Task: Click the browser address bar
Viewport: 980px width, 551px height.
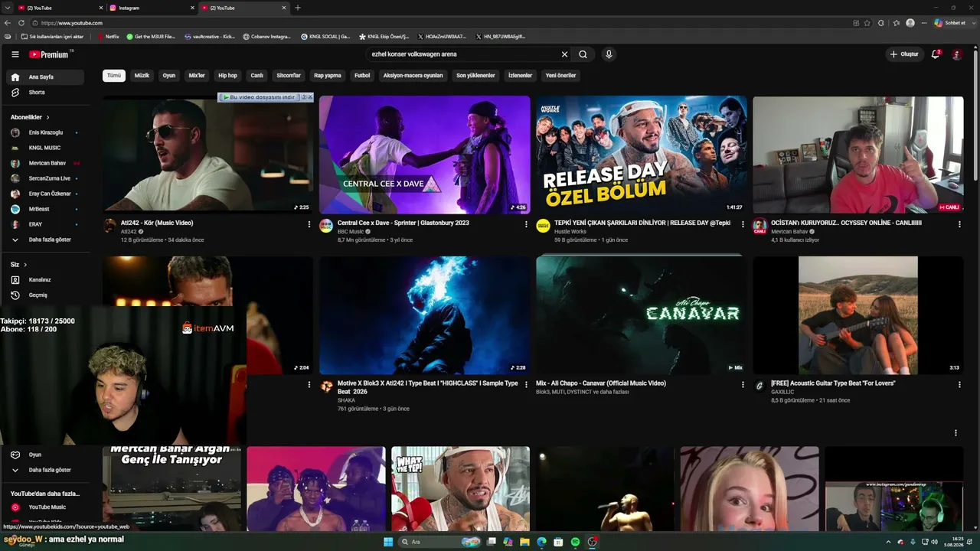Action: click(x=444, y=23)
